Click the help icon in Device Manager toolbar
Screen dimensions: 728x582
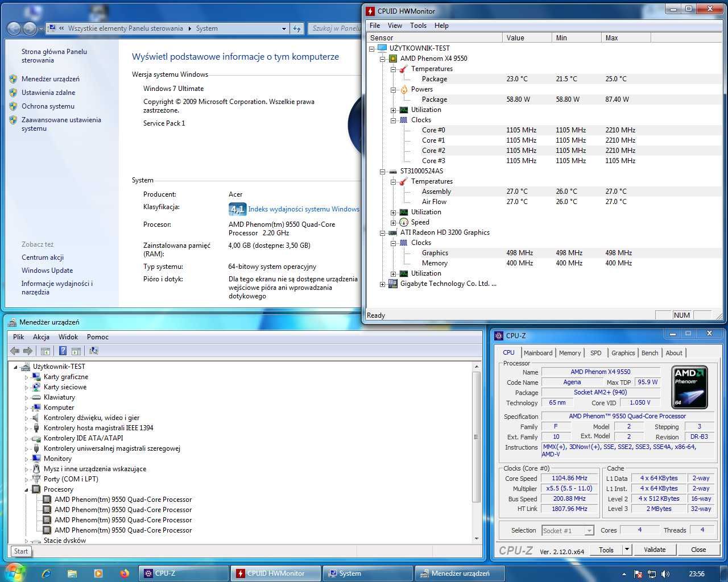point(63,351)
